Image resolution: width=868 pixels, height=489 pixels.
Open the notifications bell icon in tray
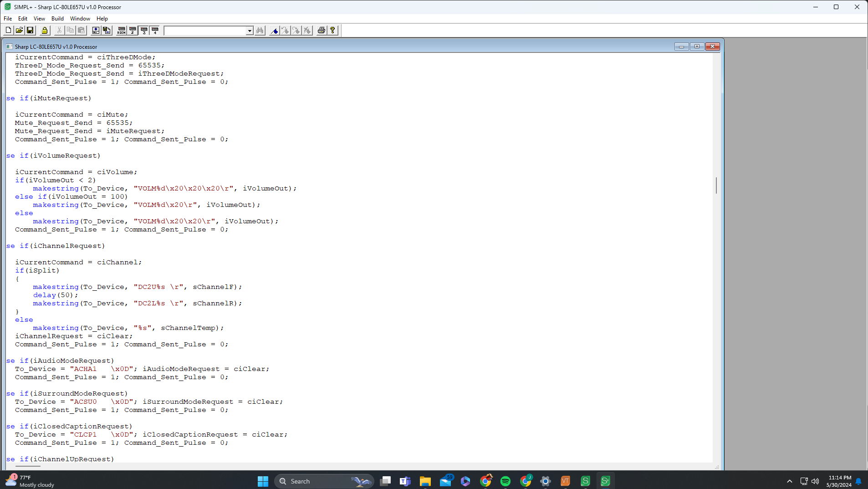pos(859,481)
